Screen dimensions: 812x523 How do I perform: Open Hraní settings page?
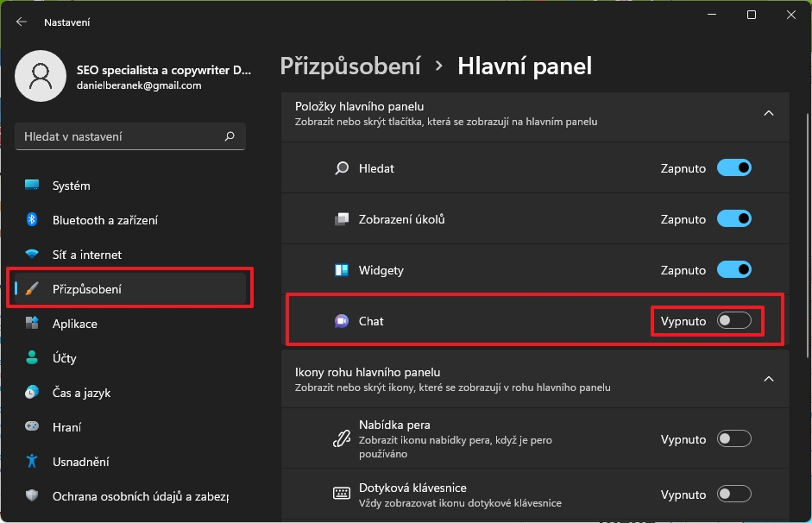(x=69, y=427)
